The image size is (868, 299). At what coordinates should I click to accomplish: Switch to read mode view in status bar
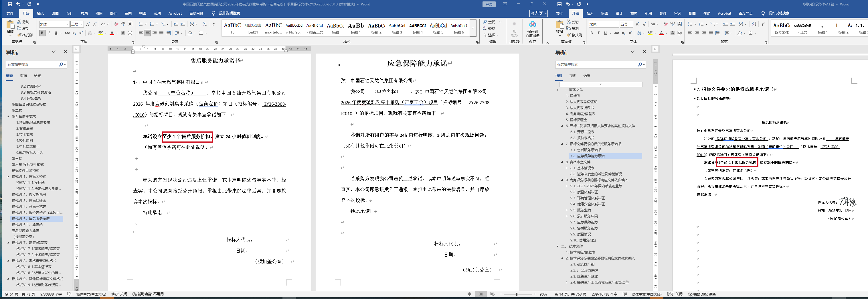point(469,294)
